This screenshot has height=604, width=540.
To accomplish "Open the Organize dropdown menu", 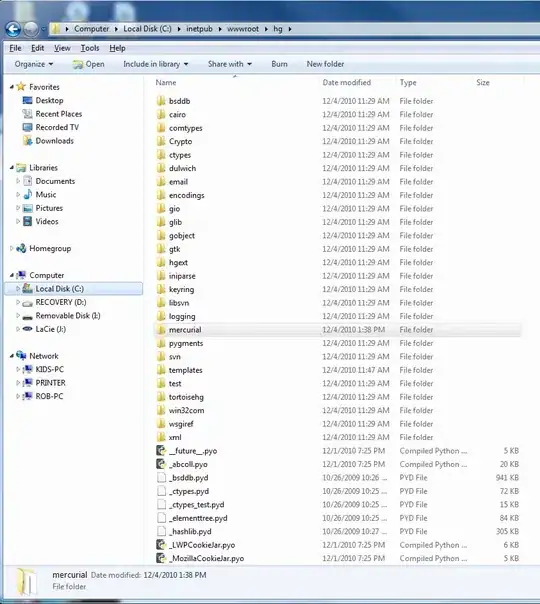I will coord(34,64).
